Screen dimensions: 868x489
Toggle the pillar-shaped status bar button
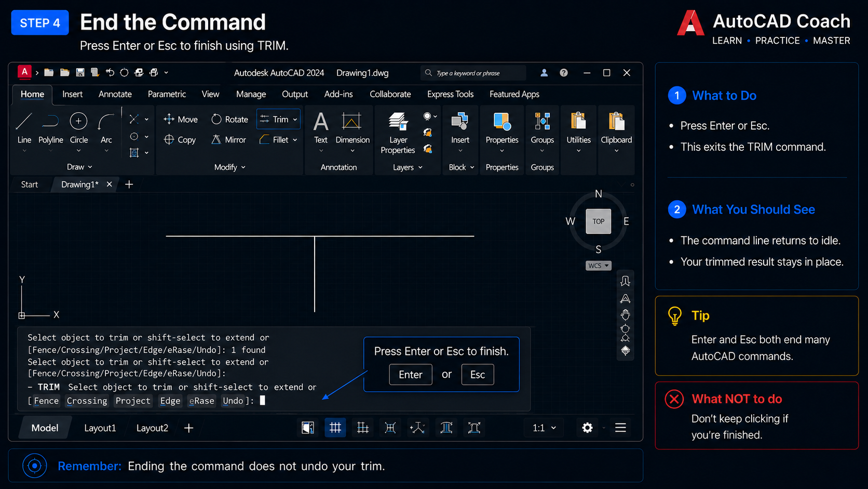click(446, 428)
